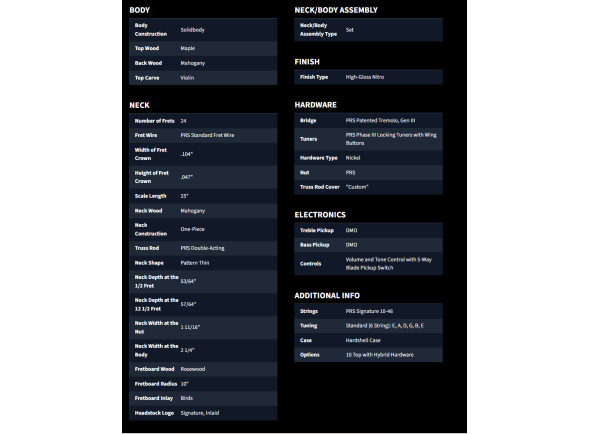Screen dimensions: 590x434
Task: Click the 'Fretboard Radius' label
Action: point(156,384)
